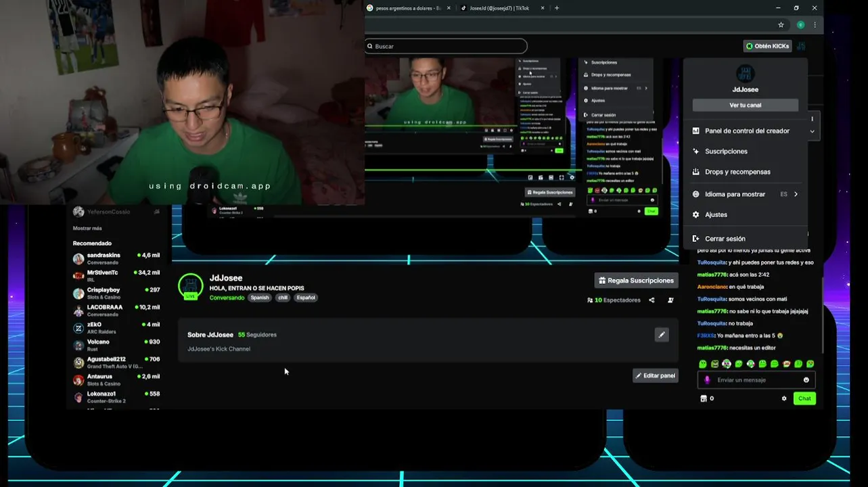Click JdJosee profile avatar in account menu

(745, 73)
